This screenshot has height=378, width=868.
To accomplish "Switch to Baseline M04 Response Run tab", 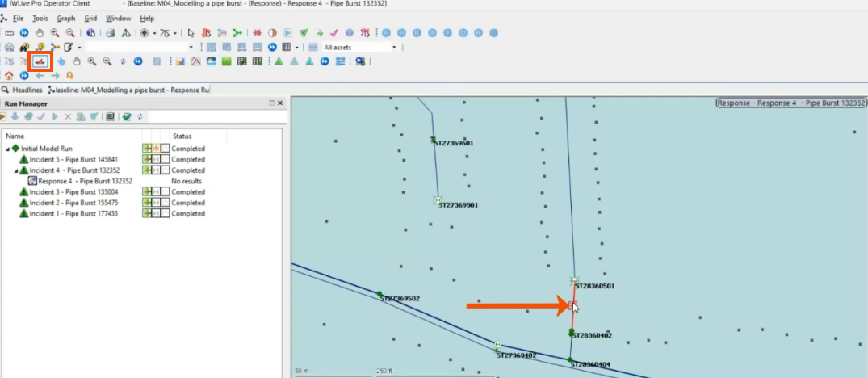I will coord(128,90).
